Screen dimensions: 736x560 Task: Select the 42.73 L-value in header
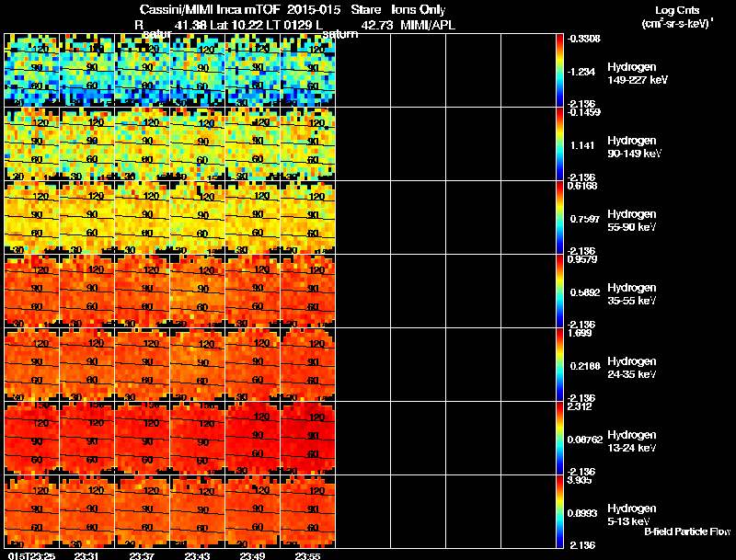[377, 26]
